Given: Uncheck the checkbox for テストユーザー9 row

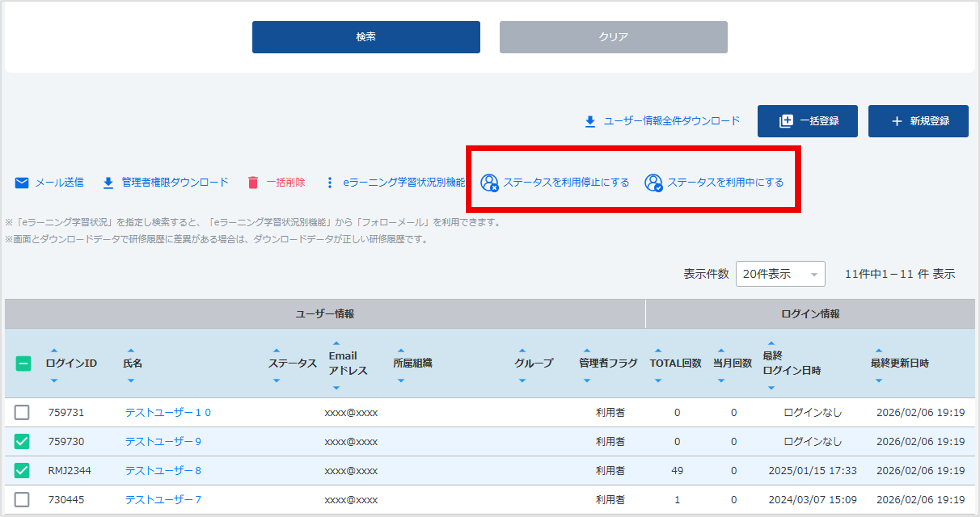Looking at the screenshot, I should pos(22,441).
